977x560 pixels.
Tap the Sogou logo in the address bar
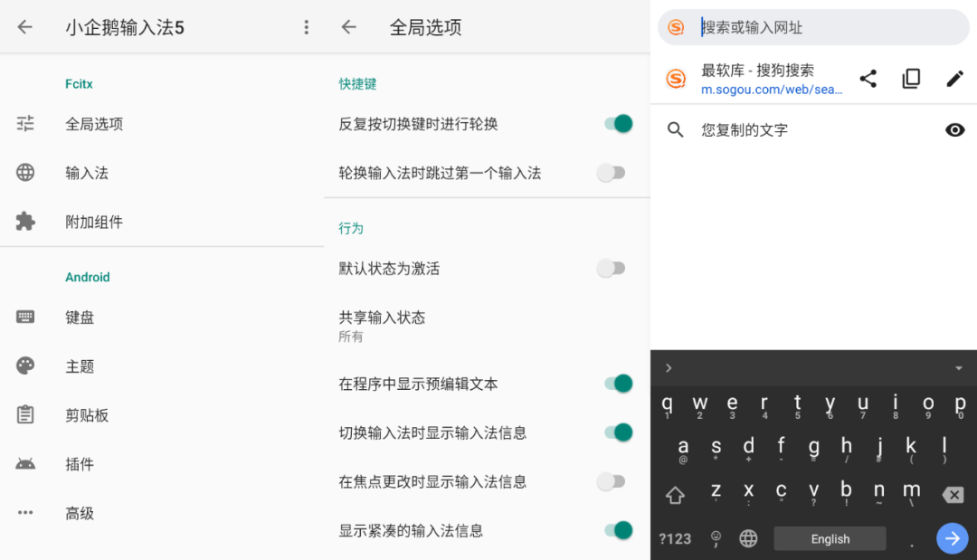coord(676,27)
